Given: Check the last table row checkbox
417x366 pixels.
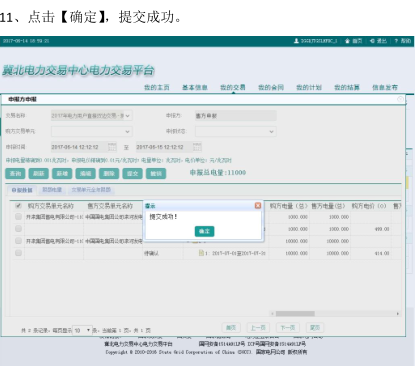Looking at the screenshot, I should pos(18,253).
